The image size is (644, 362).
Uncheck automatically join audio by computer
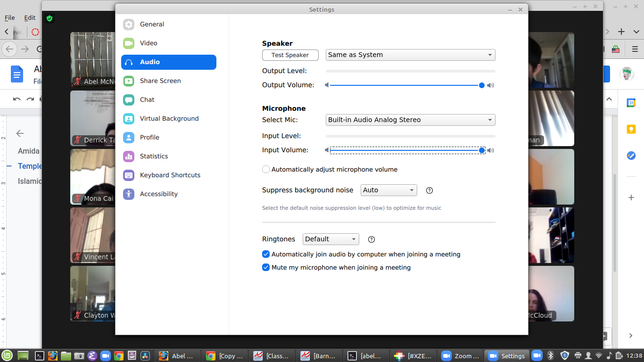point(266,254)
